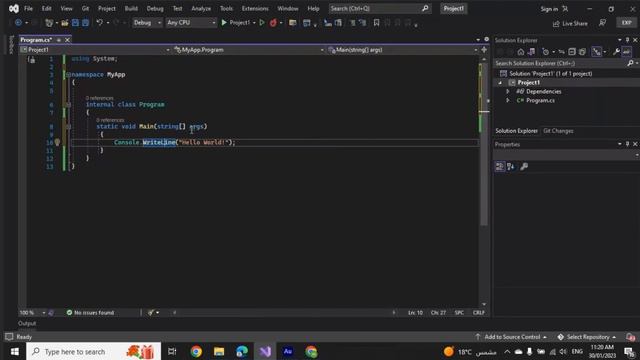The height and width of the screenshot is (360, 640).
Task: Click Pending Changes Filter clock icon
Action: click(546, 52)
